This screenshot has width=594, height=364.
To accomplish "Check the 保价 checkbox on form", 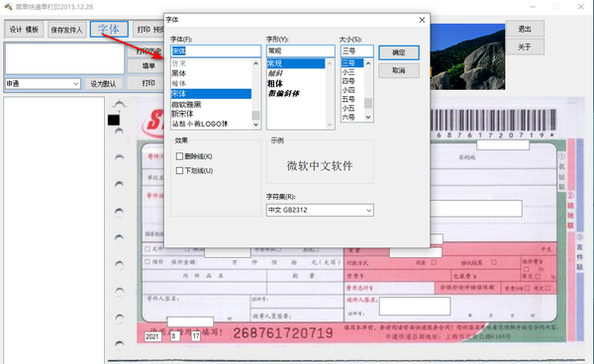I will point(148,261).
